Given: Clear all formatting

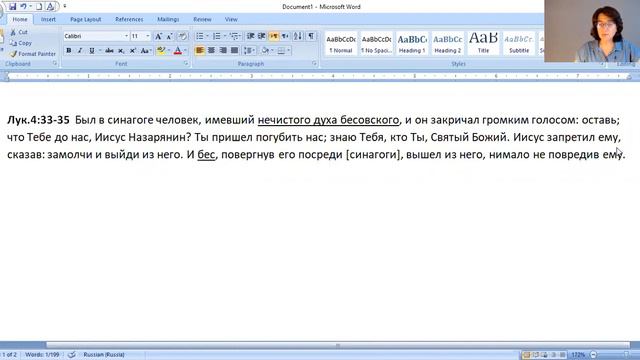Looking at the screenshot, I should 182,36.
